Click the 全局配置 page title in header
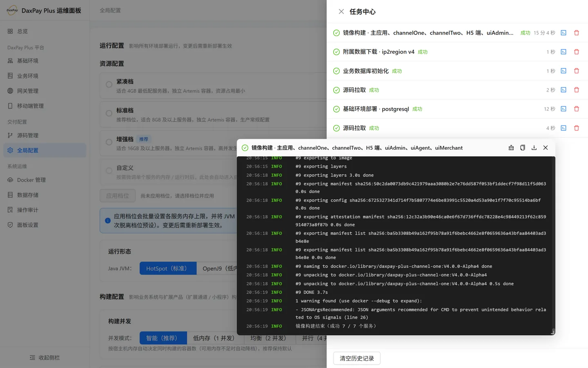The width and height of the screenshot is (588, 368). coord(110,10)
